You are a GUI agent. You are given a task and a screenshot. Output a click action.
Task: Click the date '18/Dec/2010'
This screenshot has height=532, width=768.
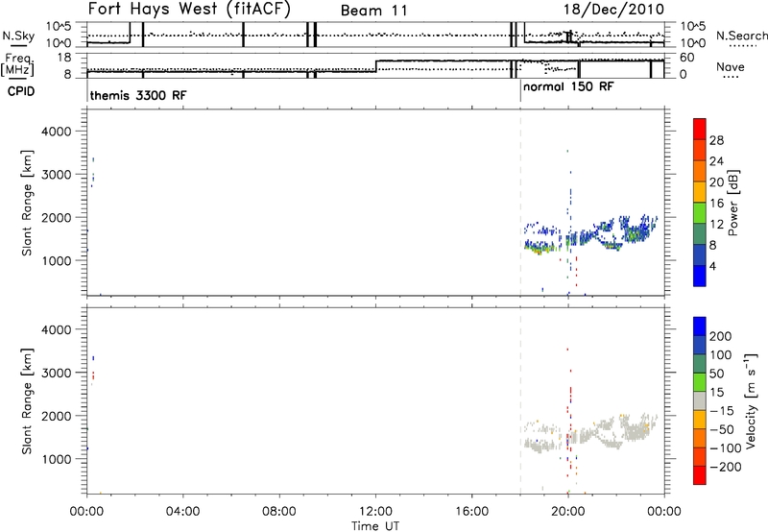(613, 10)
